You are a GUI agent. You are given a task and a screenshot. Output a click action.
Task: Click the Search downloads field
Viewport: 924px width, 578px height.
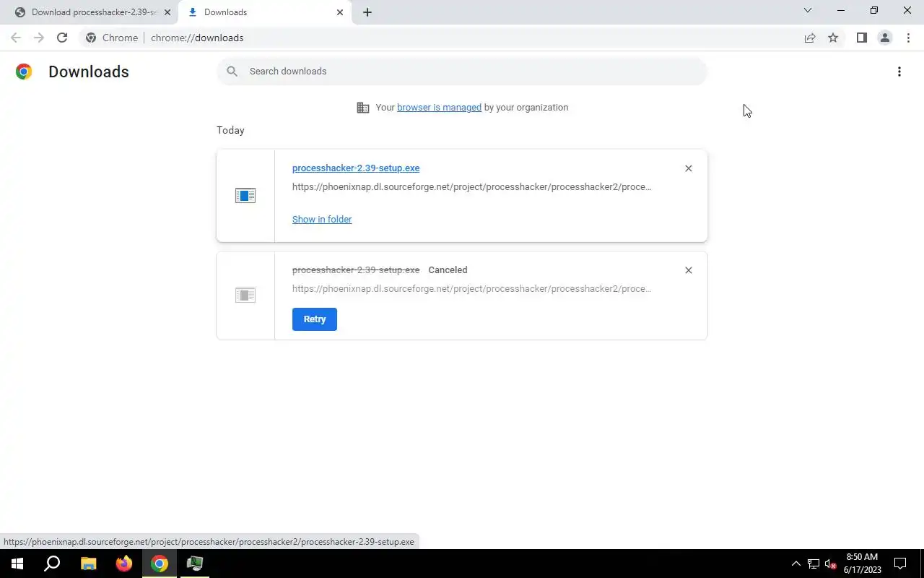coord(462,71)
